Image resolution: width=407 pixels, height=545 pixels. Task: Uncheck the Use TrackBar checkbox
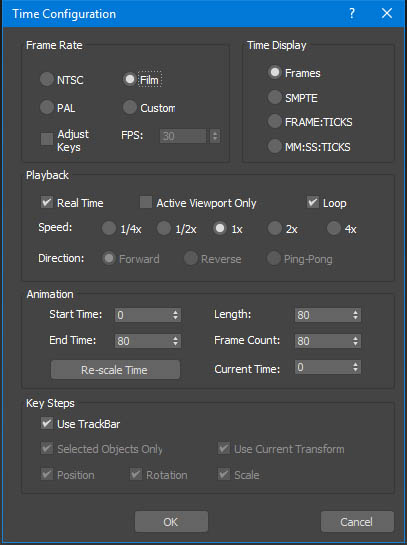pos(47,423)
